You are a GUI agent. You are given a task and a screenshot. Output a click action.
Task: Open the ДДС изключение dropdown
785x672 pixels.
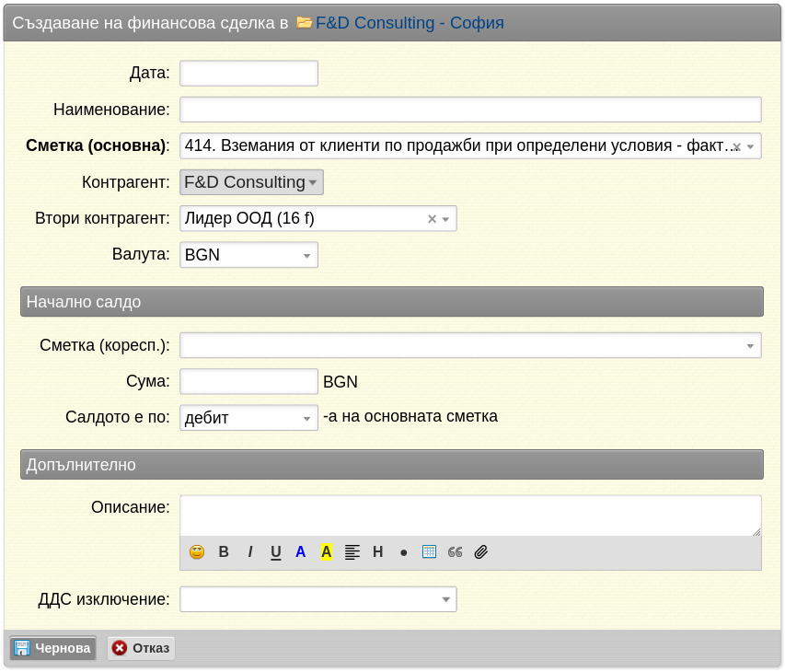point(318,599)
